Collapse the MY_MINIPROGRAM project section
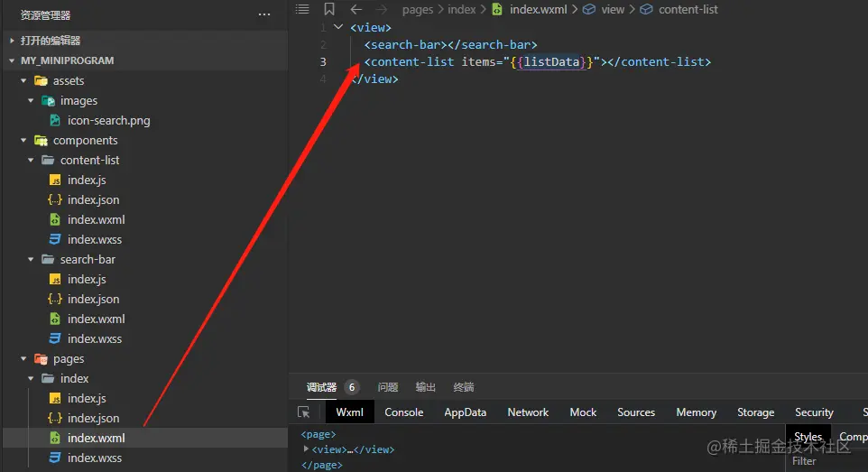 12,60
